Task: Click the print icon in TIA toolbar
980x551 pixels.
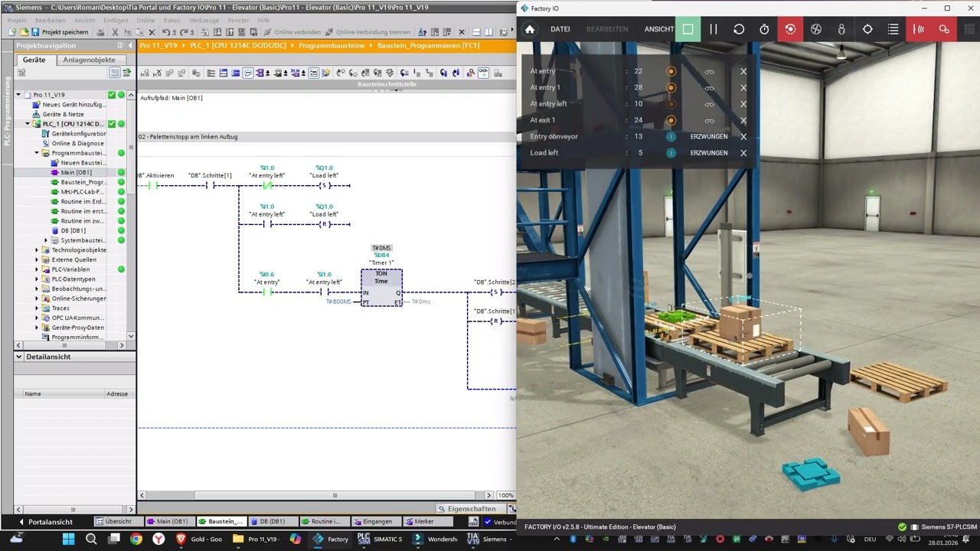Action: click(x=101, y=32)
